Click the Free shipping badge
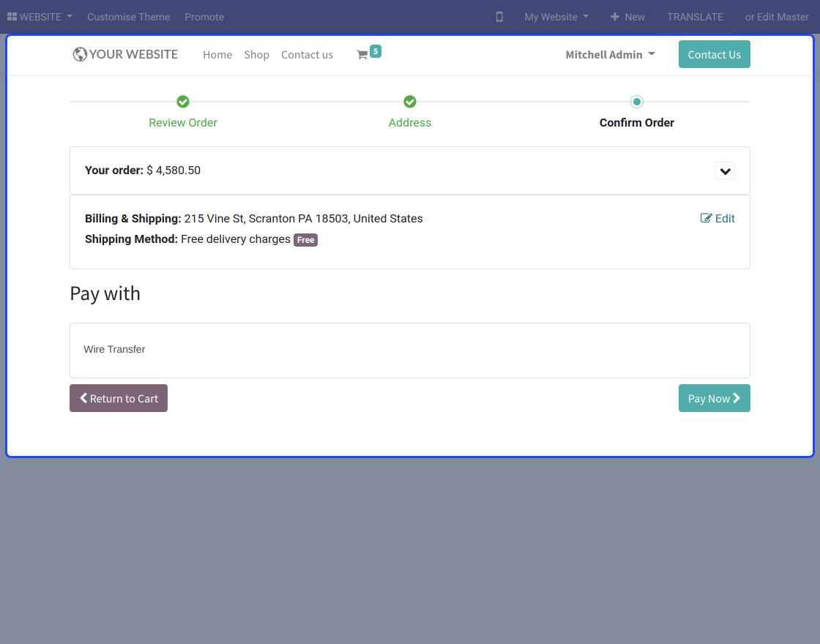 click(x=306, y=240)
